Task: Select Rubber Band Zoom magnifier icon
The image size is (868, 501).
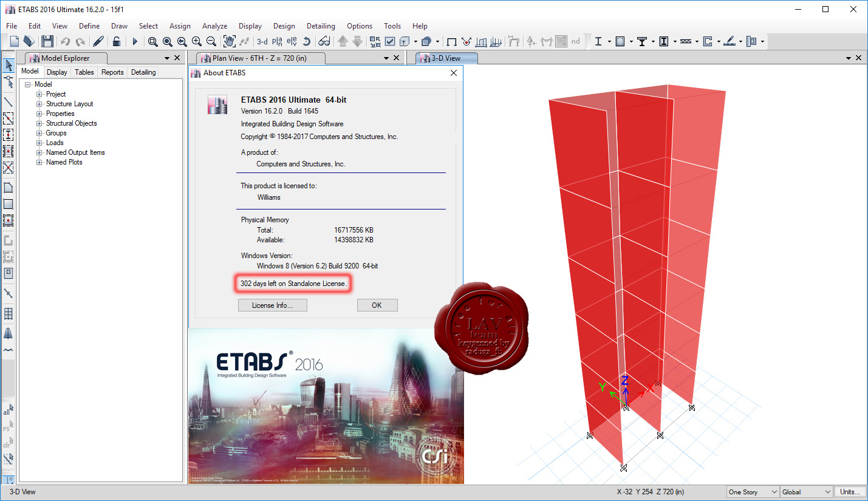Action: [x=152, y=41]
